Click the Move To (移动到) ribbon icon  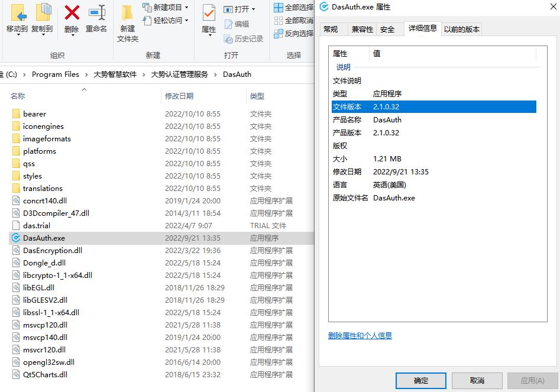pos(18,13)
